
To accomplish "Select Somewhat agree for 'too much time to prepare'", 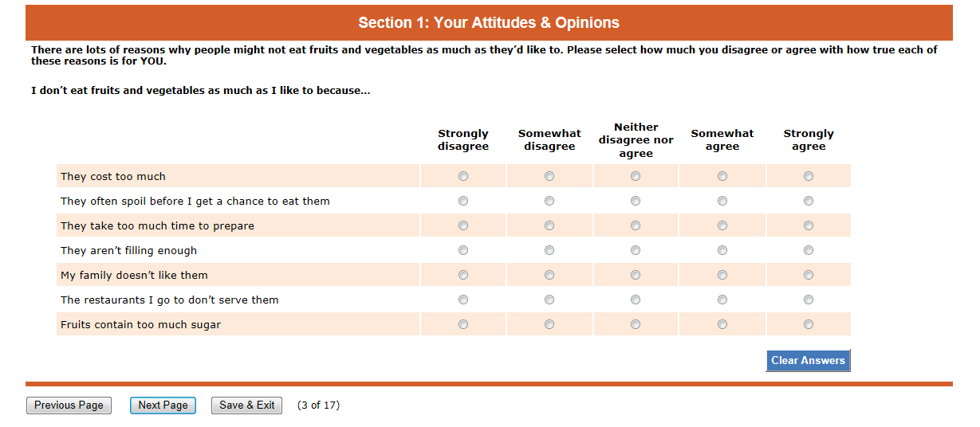I will [722, 225].
